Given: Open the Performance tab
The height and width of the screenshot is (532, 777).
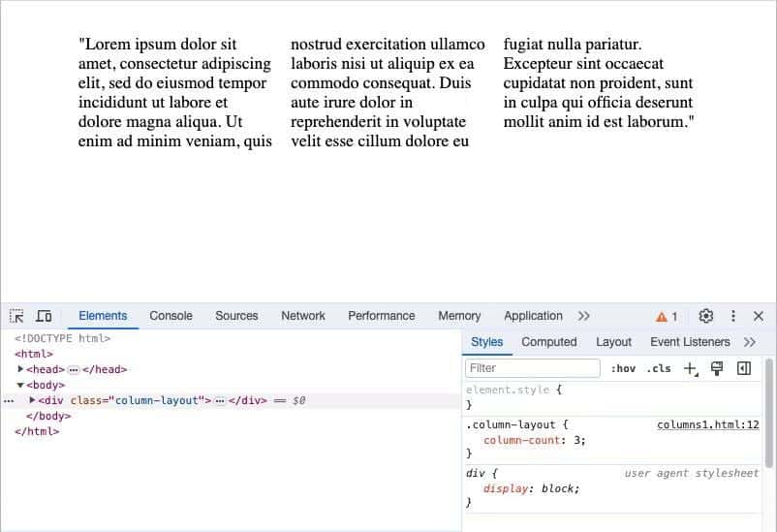Looking at the screenshot, I should [x=382, y=316].
